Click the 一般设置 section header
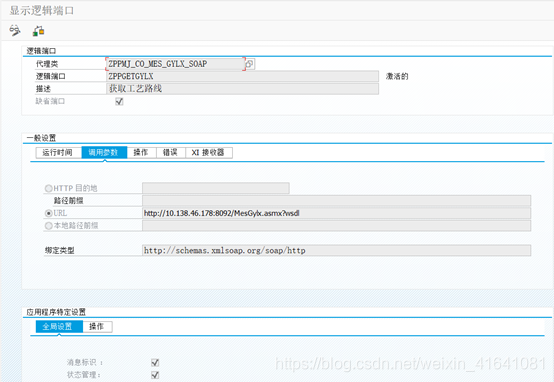This screenshot has height=382, width=554. [x=41, y=138]
